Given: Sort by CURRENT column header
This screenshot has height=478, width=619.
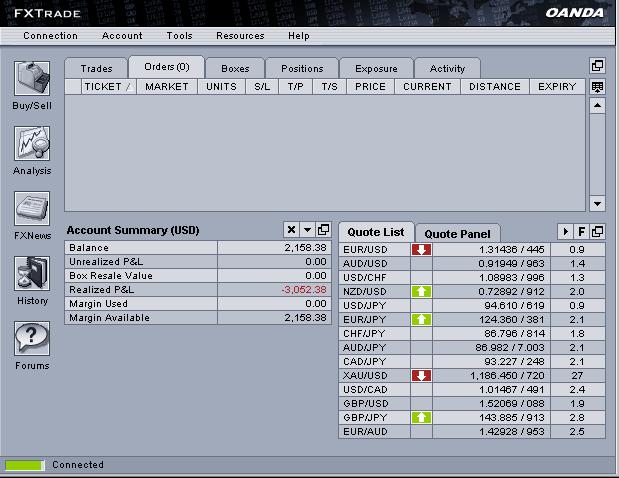Looking at the screenshot, I should [x=427, y=87].
